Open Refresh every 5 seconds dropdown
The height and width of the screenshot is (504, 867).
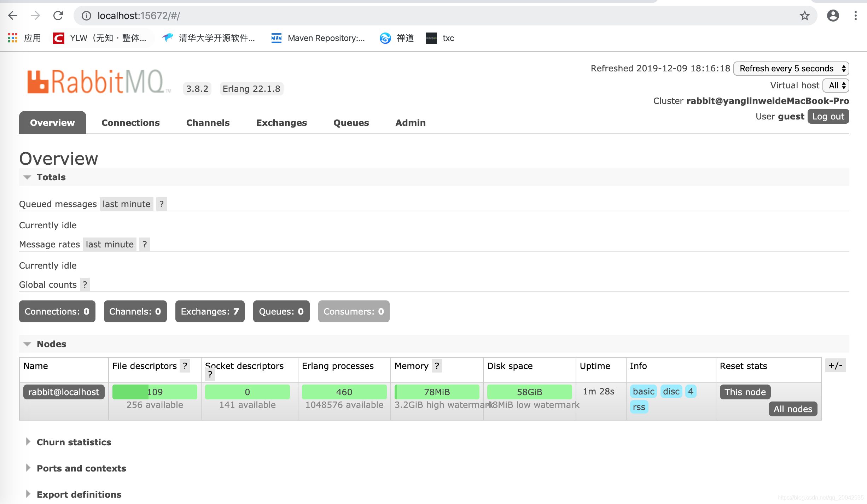[x=791, y=69]
